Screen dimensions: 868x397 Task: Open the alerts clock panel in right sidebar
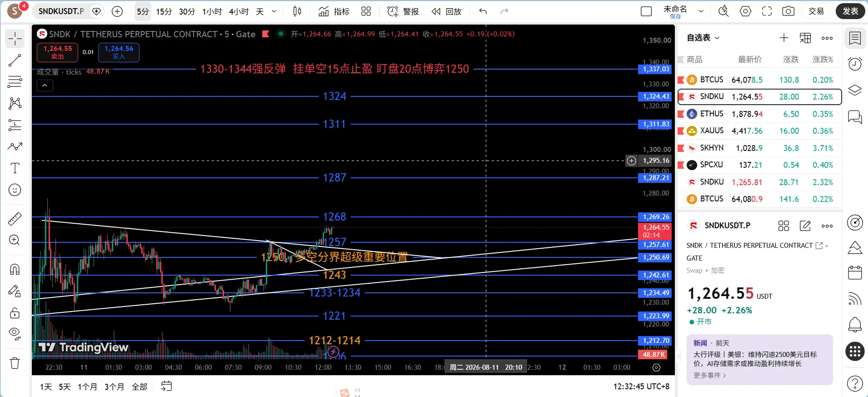point(855,64)
